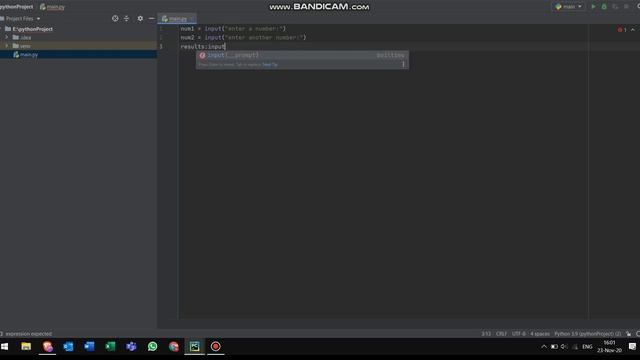Open the UTF-8 encoding selector
The height and width of the screenshot is (360, 640).
coord(518,333)
